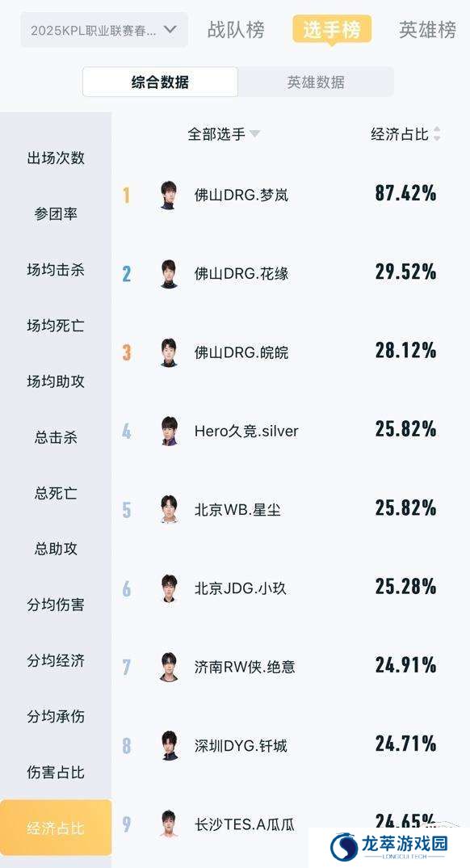
Task: Click the avatar of 济南RW侠.绝意
Action: pyautogui.click(x=169, y=667)
